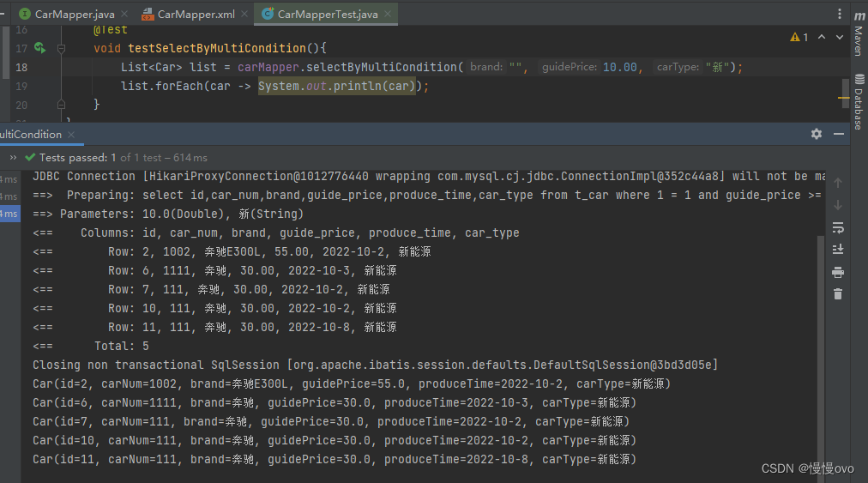Close the CarMapperTest.java tab

(388, 14)
